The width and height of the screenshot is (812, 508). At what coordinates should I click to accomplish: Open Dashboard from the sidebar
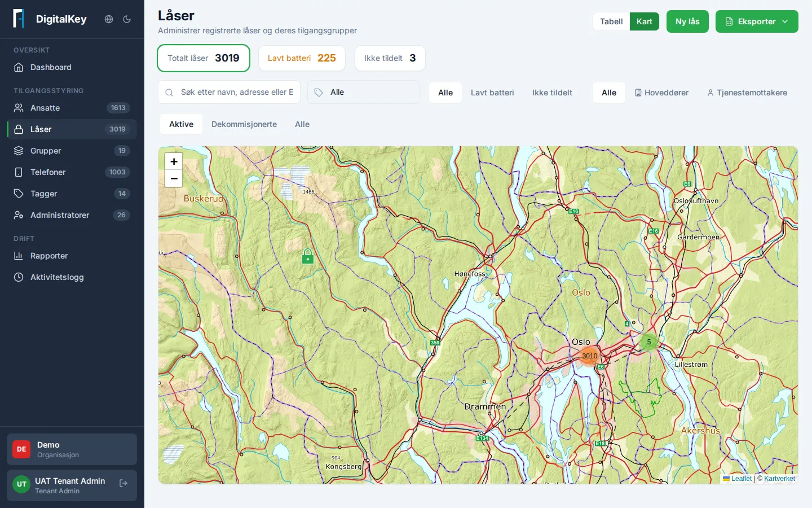point(72,67)
